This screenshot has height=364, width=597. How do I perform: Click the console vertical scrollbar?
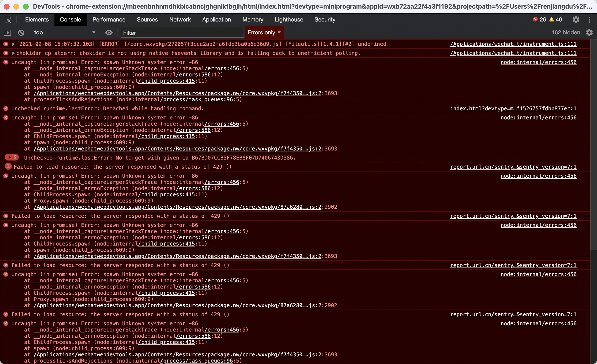click(593, 145)
